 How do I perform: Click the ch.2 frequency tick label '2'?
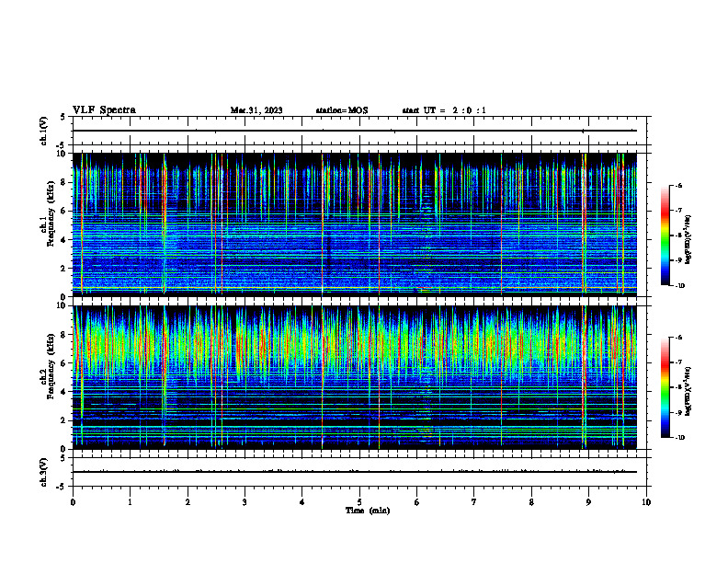[x=64, y=420]
